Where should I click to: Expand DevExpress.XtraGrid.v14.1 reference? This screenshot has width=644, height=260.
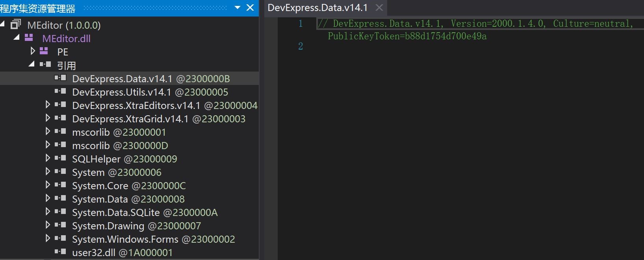pyautogui.click(x=48, y=118)
